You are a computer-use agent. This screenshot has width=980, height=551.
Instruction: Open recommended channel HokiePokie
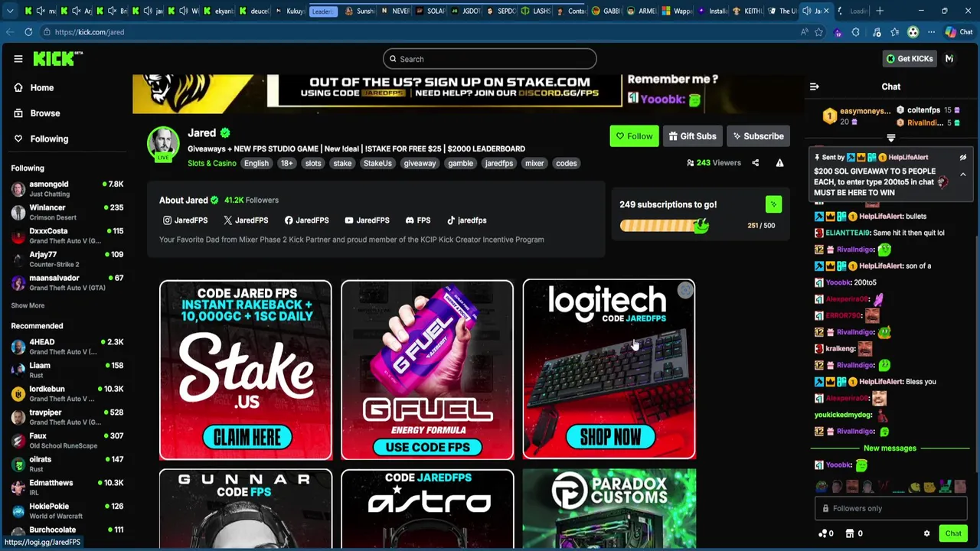(67, 511)
